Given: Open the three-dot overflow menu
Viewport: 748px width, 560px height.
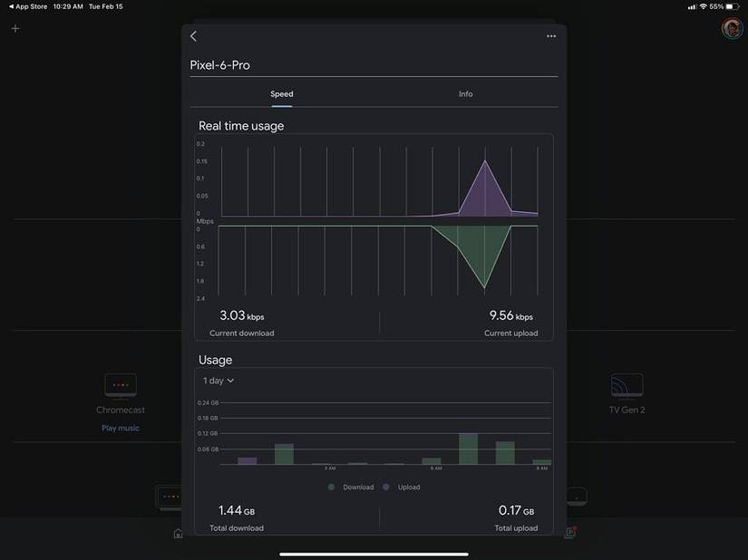Looking at the screenshot, I should (x=550, y=35).
